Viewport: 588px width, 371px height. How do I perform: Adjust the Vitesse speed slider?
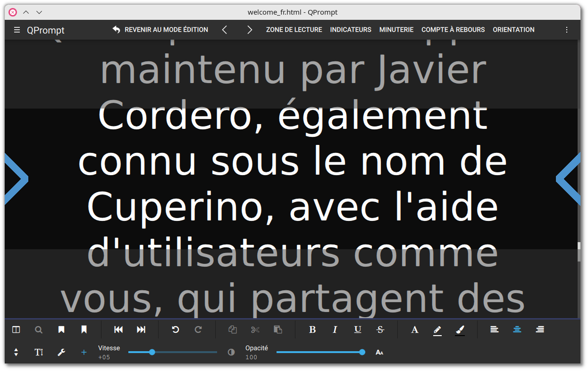point(173,352)
